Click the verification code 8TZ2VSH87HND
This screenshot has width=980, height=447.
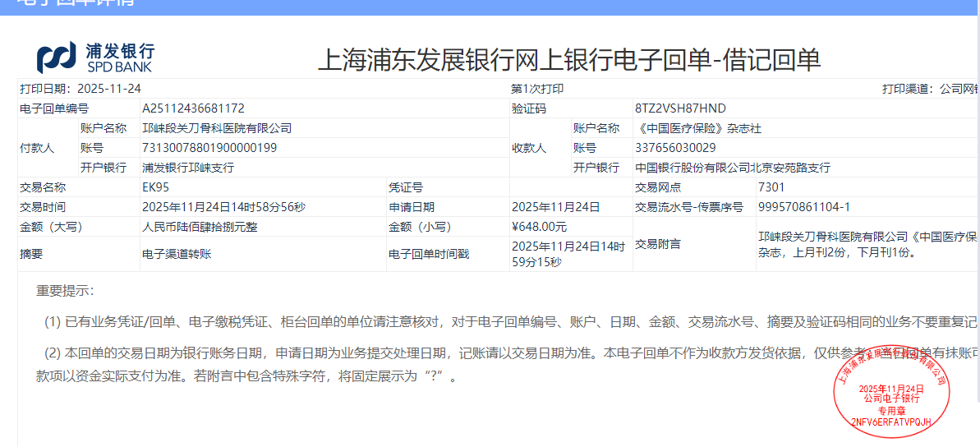coord(680,108)
